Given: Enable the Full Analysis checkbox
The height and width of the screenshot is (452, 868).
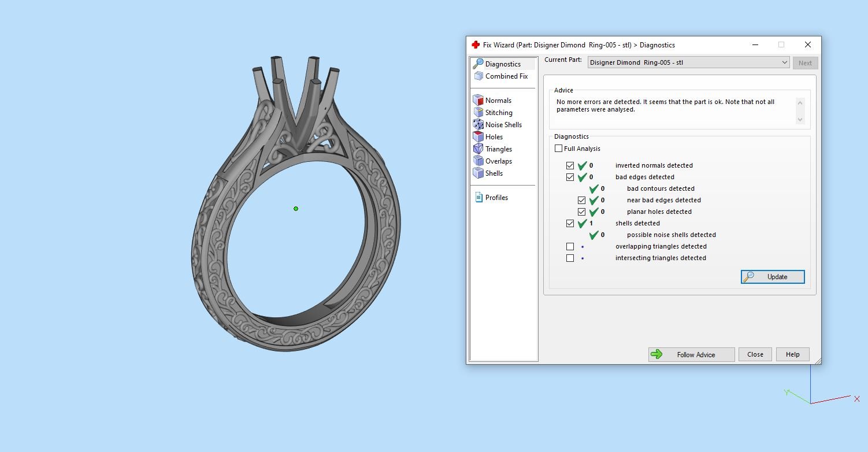Looking at the screenshot, I should pos(558,149).
